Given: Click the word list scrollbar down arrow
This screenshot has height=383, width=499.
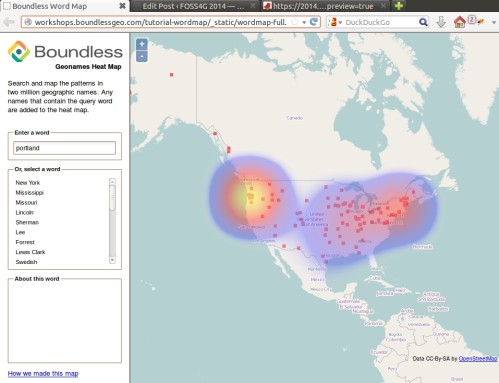Looking at the screenshot, I should click(x=112, y=260).
